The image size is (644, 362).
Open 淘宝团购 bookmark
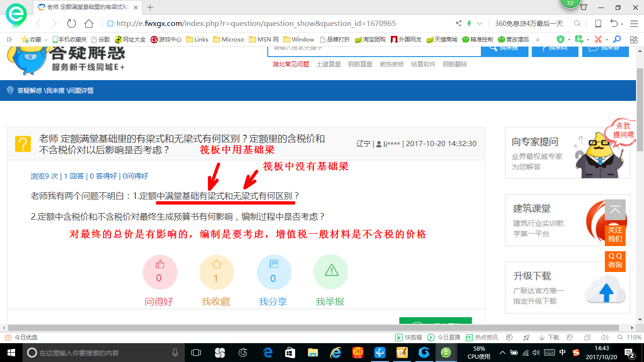click(370, 39)
